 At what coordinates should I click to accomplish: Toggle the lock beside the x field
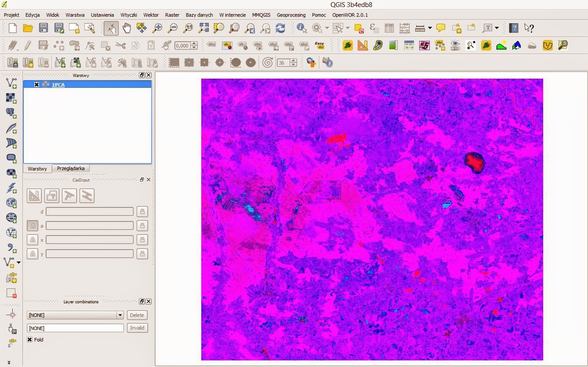pos(142,240)
